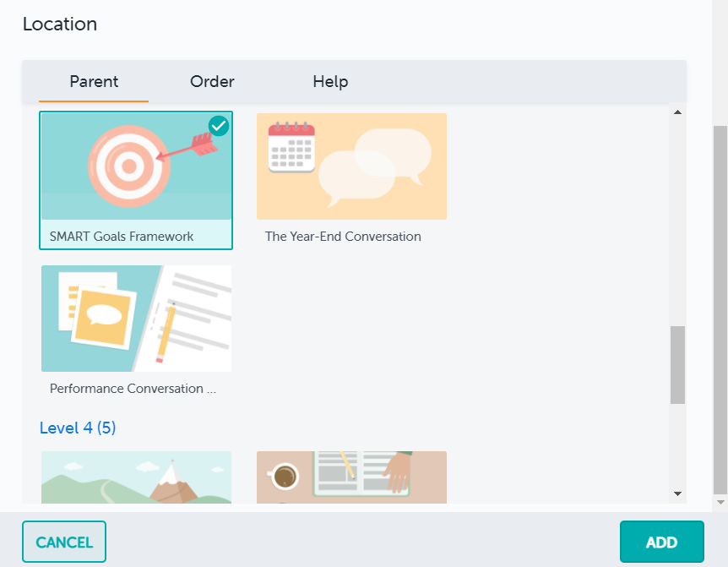
Task: Click the inner list scrollbar thumb
Action: 677,364
